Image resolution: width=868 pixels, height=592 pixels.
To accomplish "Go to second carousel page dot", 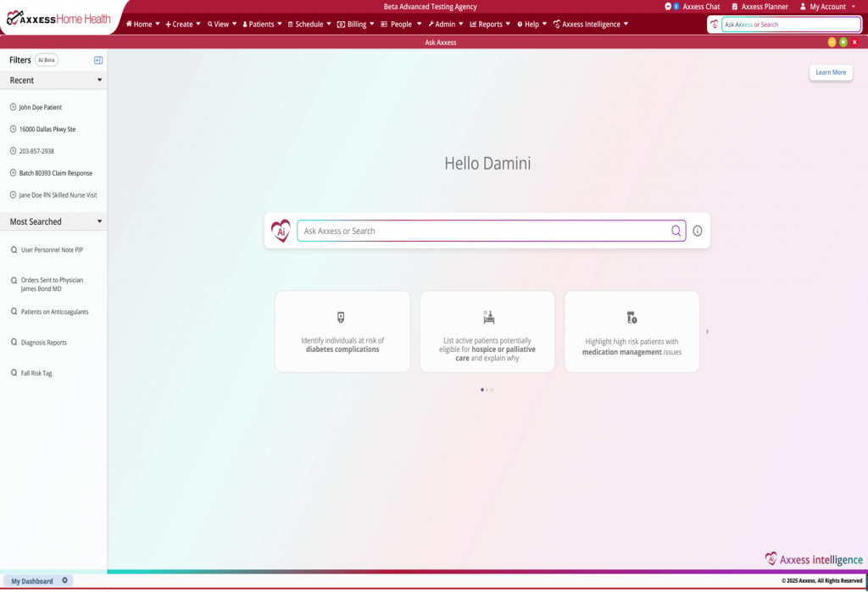I will pos(487,390).
